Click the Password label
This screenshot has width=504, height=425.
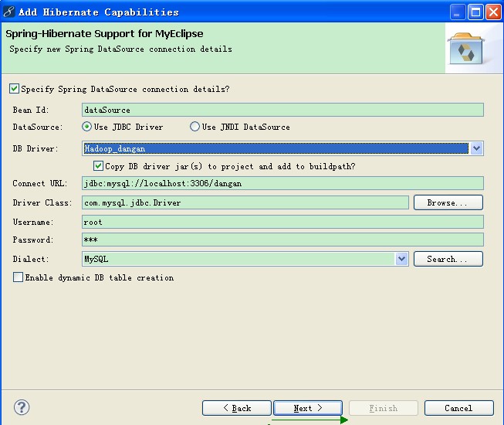(32, 240)
